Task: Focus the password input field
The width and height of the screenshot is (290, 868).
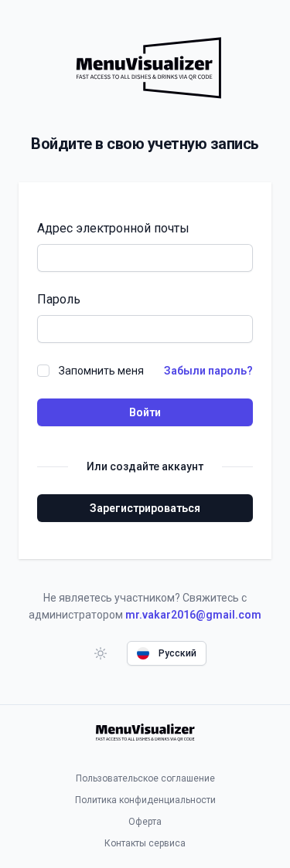Action: (145, 329)
